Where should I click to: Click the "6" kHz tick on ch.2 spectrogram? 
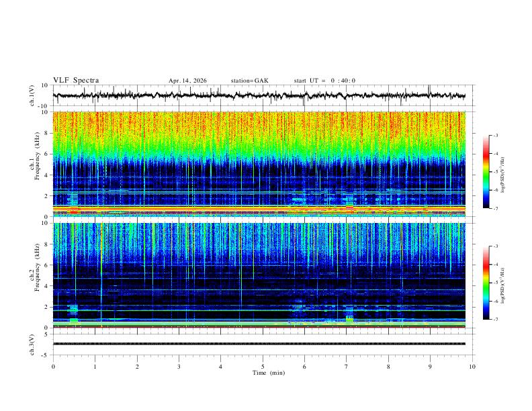46,265
